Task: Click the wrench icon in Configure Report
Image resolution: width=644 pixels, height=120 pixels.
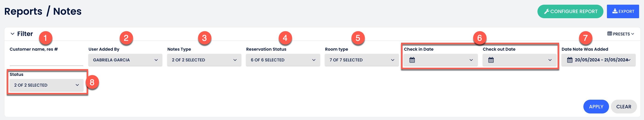Action: pos(547,11)
